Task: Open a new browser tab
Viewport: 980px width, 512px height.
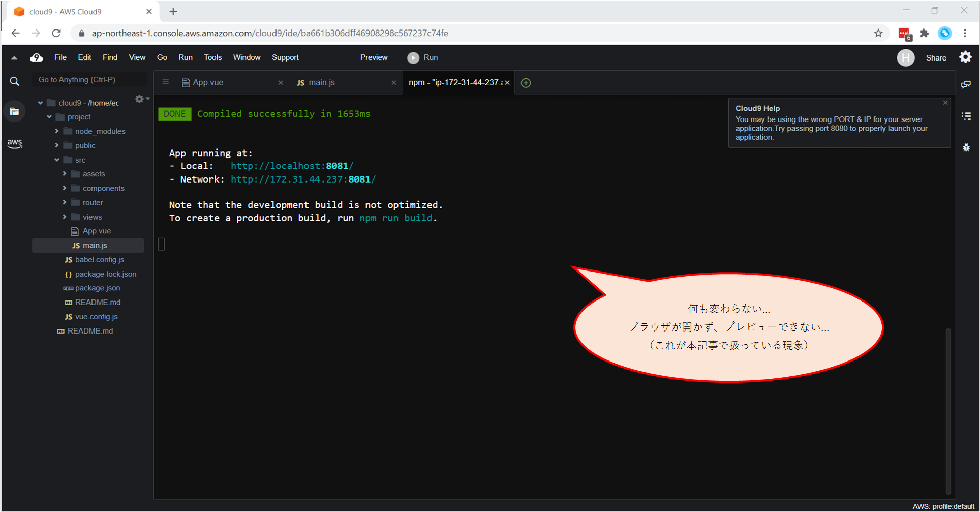Action: pos(173,11)
